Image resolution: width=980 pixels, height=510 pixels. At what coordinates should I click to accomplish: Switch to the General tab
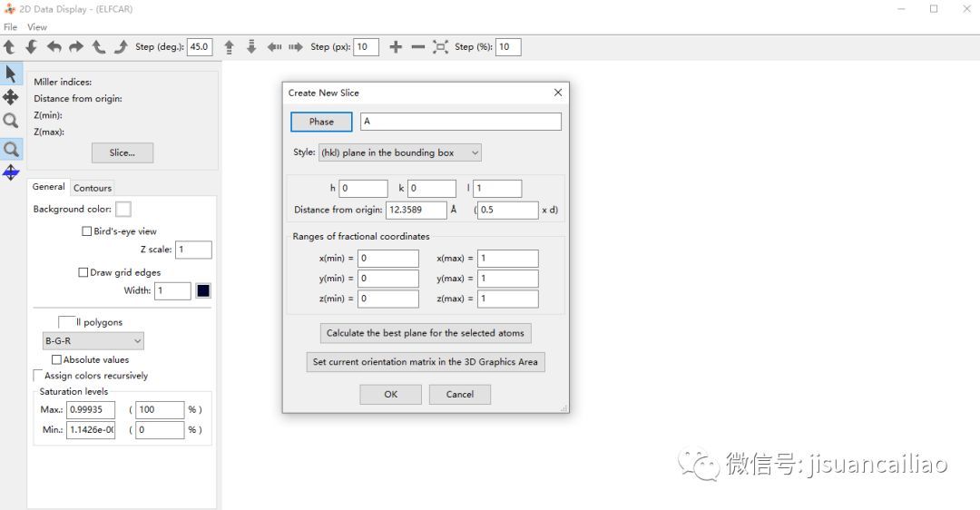tap(49, 187)
